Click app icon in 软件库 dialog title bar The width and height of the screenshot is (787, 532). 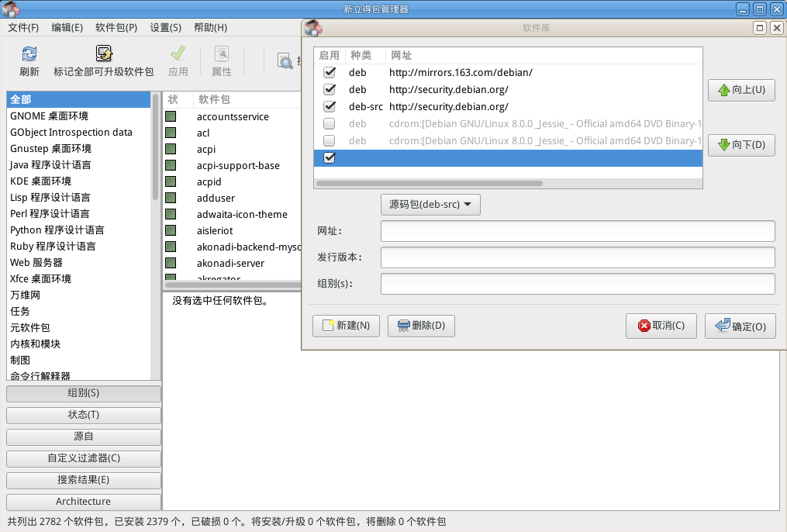(313, 28)
